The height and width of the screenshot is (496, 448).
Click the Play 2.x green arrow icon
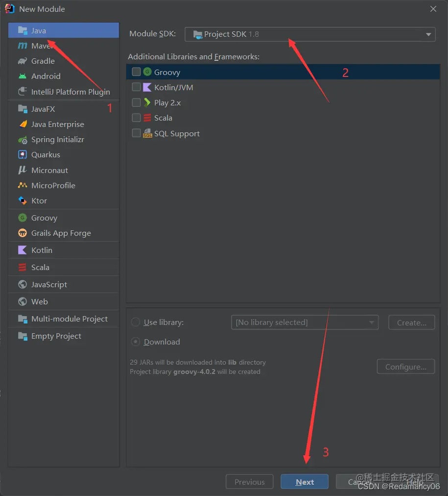coord(147,102)
